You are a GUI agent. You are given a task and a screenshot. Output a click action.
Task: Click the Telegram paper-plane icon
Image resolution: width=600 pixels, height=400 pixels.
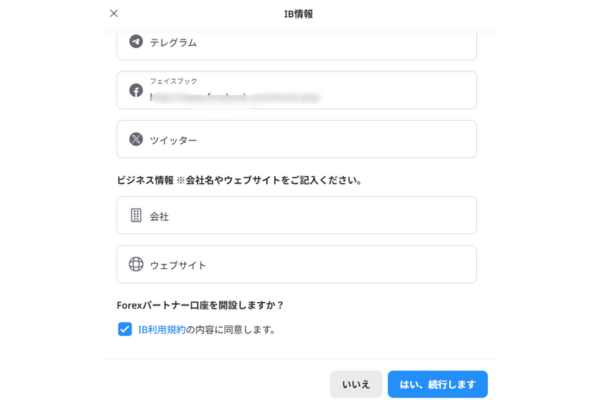click(136, 41)
